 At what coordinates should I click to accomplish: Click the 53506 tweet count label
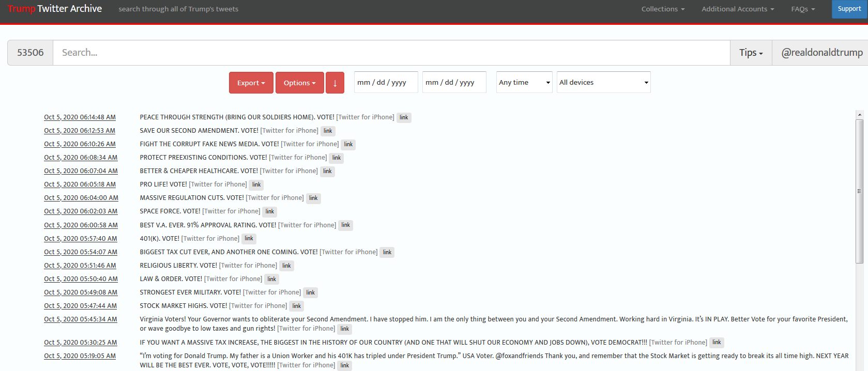click(31, 53)
